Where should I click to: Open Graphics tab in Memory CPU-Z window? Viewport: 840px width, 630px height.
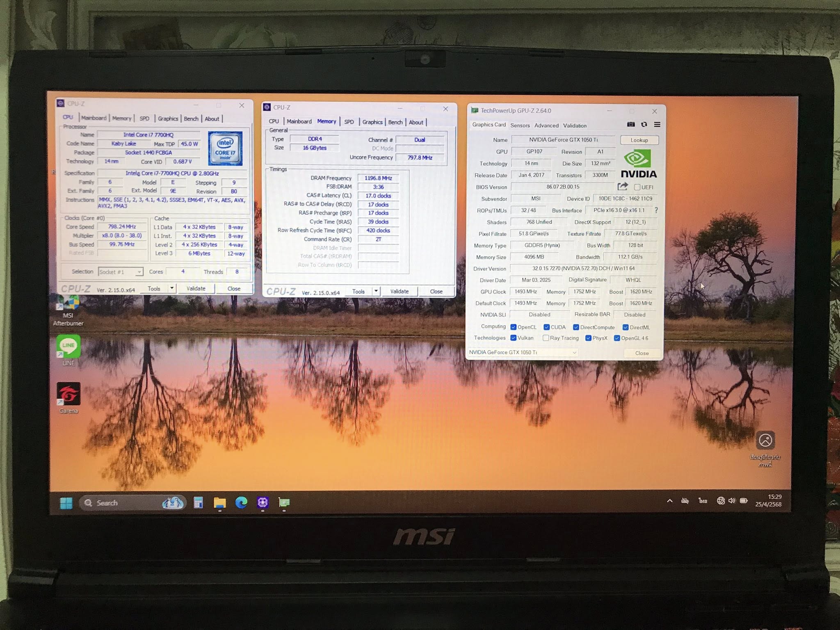[x=372, y=122]
